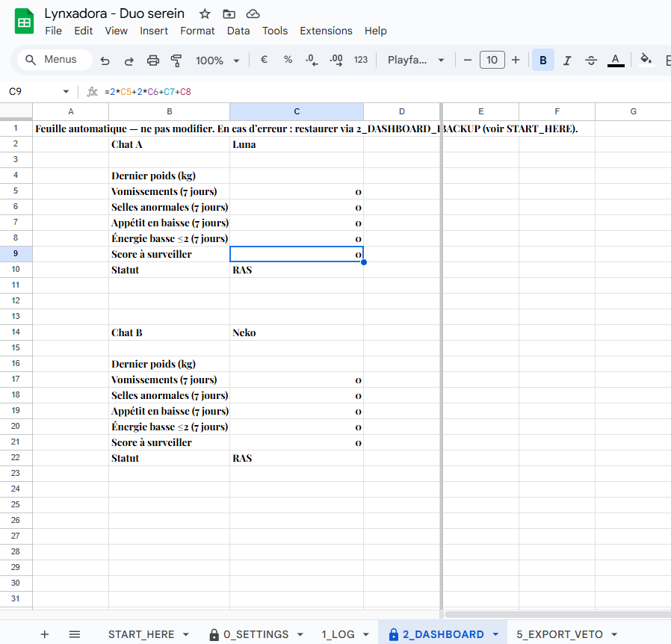
Task: Open more number formats via 123 icon
Action: pyautogui.click(x=361, y=60)
